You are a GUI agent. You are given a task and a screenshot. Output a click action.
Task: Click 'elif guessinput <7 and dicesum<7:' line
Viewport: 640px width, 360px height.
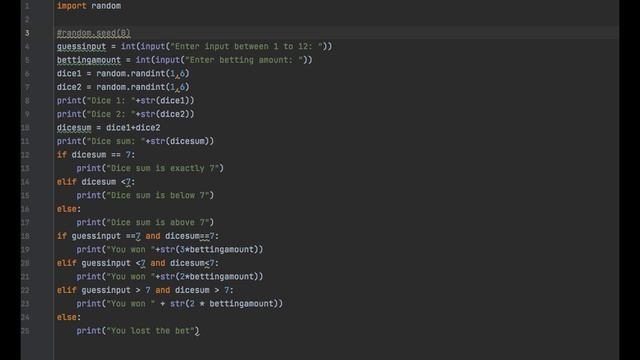(138, 263)
